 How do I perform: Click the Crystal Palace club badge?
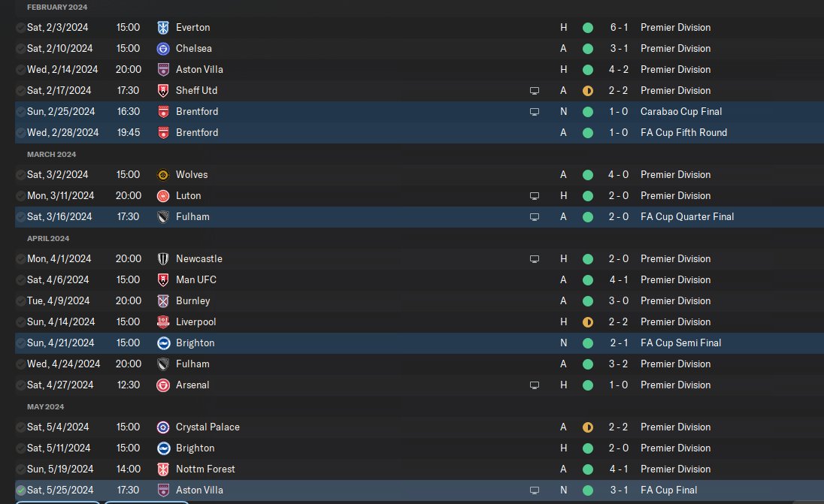point(163,427)
